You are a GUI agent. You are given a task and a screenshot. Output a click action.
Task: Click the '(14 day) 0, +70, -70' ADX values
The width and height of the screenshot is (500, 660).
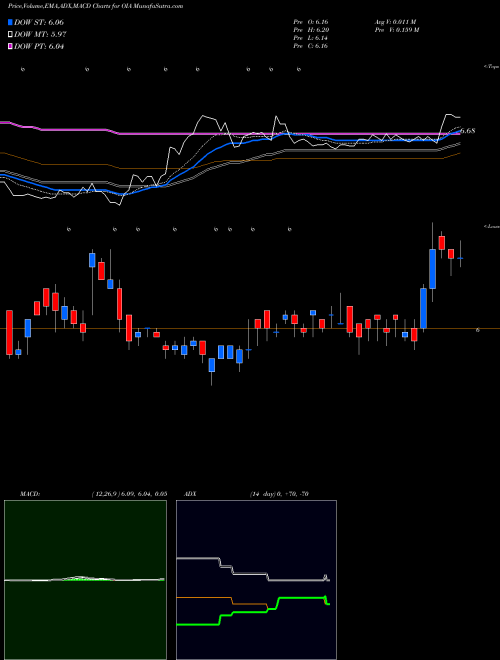[x=279, y=494]
